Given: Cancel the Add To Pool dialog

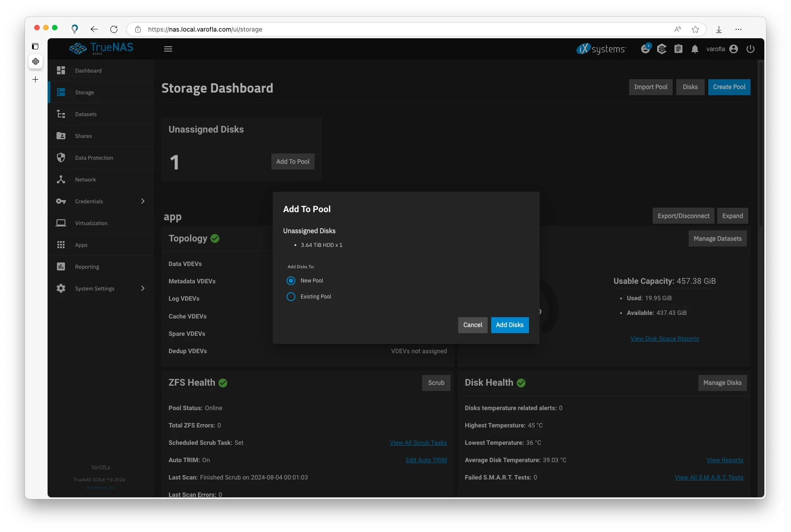Looking at the screenshot, I should click(472, 325).
